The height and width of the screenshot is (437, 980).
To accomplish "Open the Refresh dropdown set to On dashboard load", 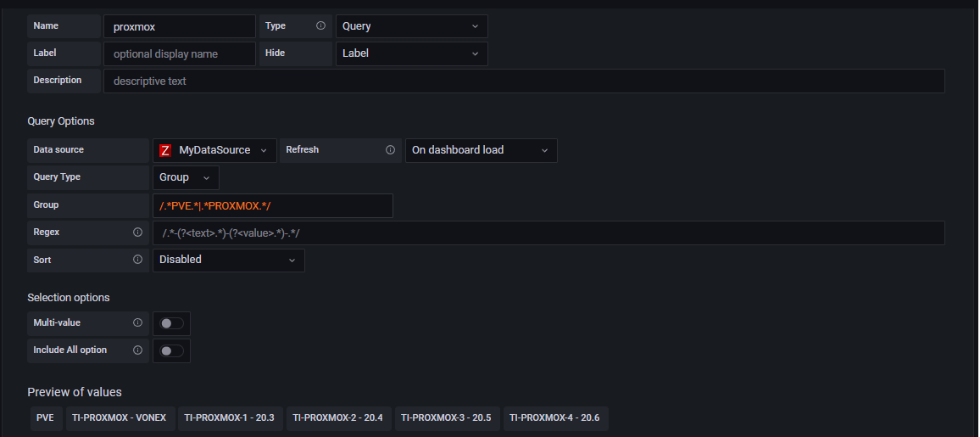I will [481, 150].
